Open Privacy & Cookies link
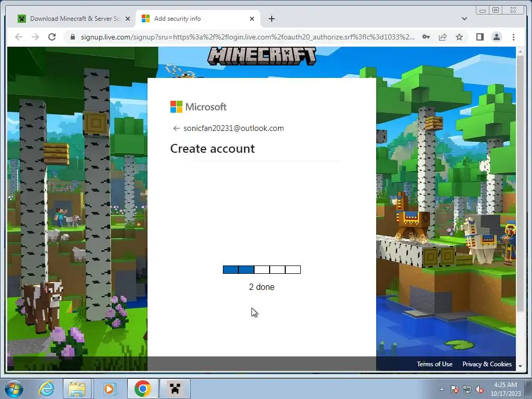Image resolution: width=532 pixels, height=399 pixels. [x=487, y=364]
